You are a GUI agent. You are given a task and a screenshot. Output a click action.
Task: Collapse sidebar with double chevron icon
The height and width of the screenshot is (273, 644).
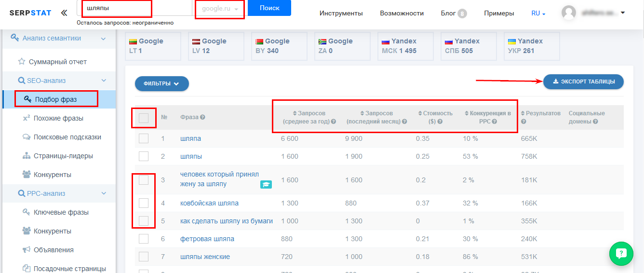(64, 13)
